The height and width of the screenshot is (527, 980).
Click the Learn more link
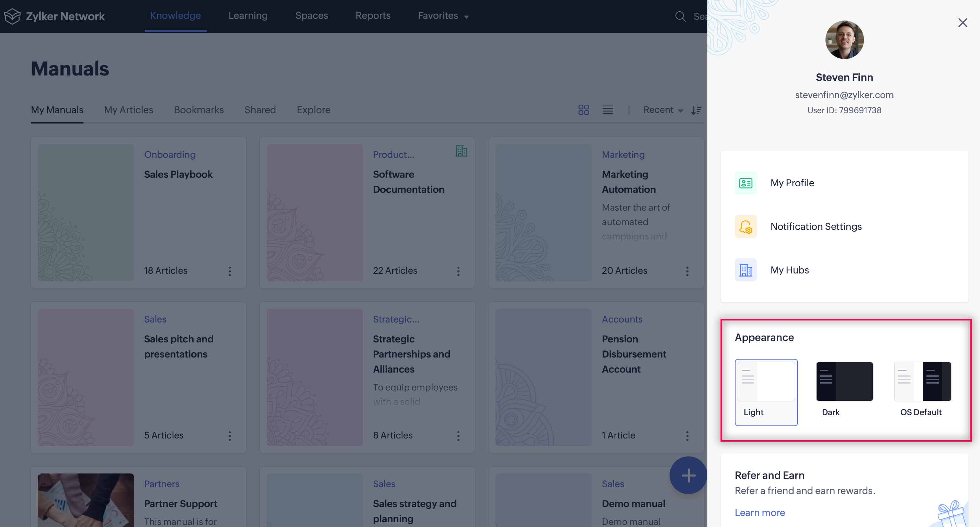759,513
